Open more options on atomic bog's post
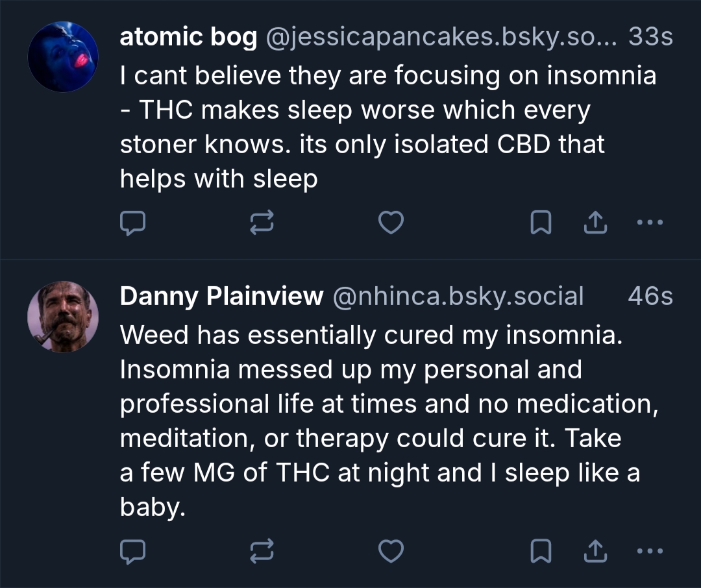701x588 pixels. (649, 223)
